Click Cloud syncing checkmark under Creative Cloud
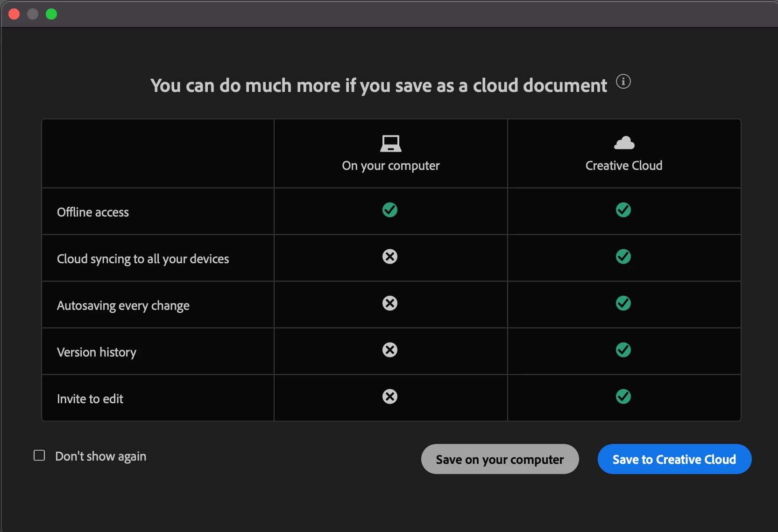The width and height of the screenshot is (778, 532). (x=623, y=257)
